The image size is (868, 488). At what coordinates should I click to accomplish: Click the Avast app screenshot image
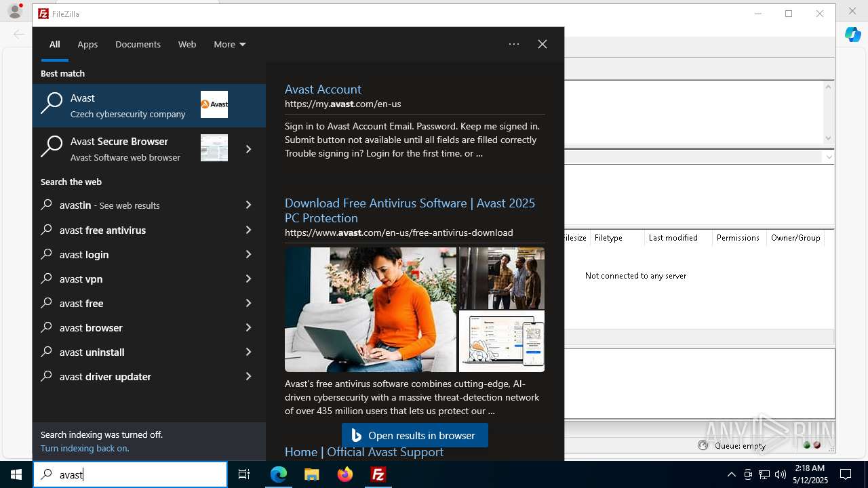(x=502, y=342)
